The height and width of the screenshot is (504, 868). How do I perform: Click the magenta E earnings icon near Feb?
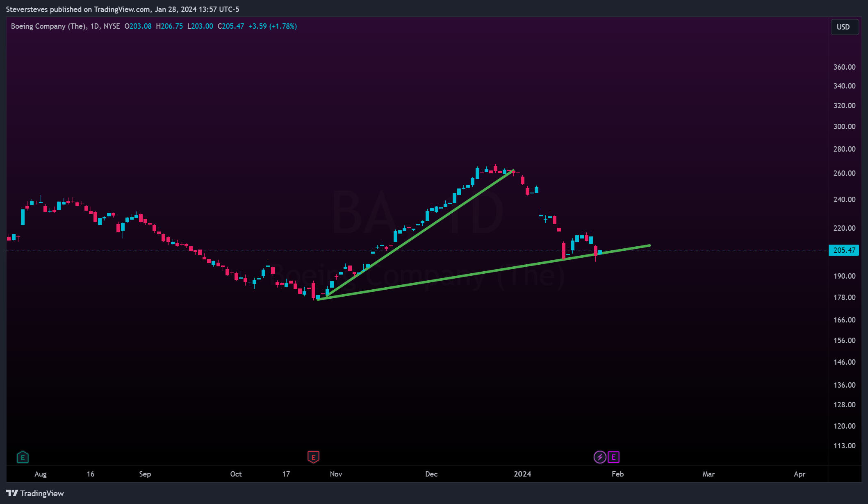[x=613, y=457]
